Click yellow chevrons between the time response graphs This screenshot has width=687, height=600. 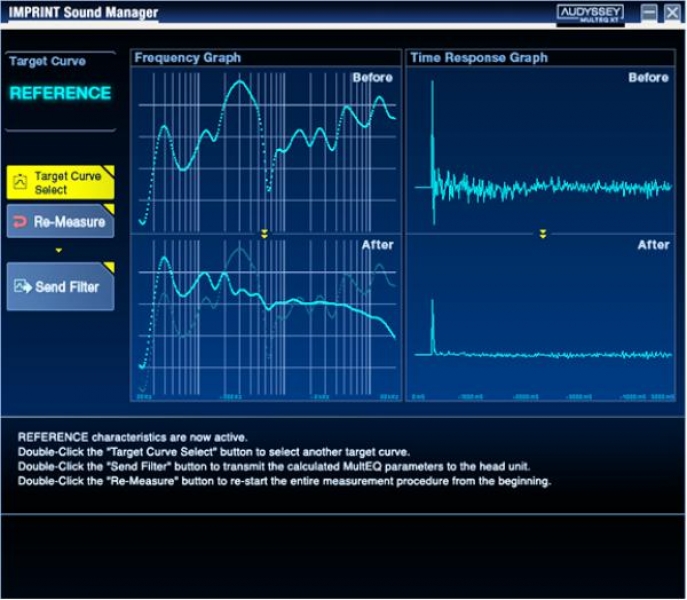[543, 234]
